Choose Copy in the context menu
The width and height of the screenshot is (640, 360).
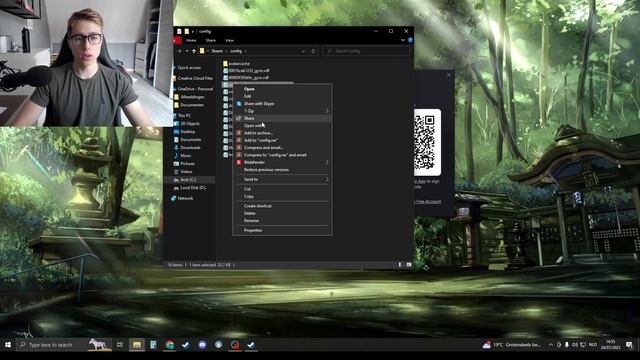(282, 196)
